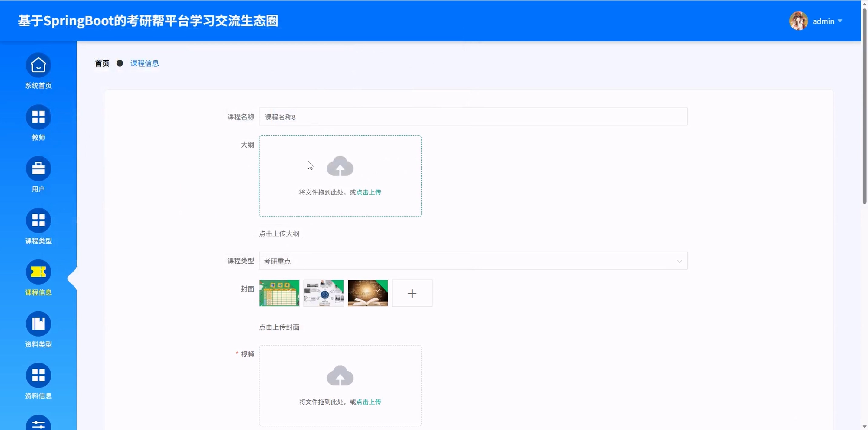Click the admin avatar picture
This screenshot has height=430, width=868.
[798, 21]
